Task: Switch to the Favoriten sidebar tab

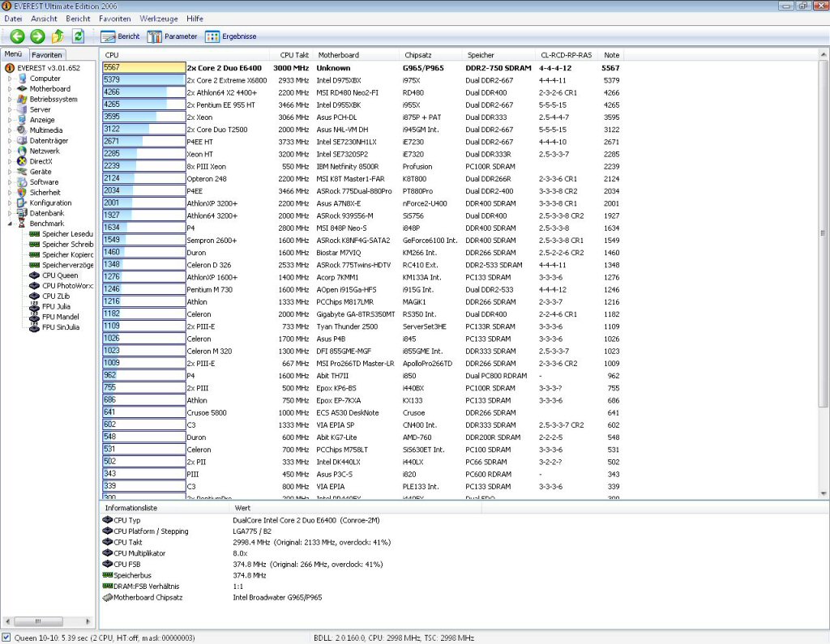Action: coord(46,54)
